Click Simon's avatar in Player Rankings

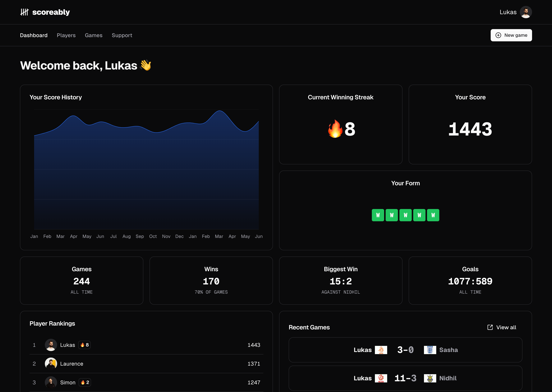(x=51, y=382)
